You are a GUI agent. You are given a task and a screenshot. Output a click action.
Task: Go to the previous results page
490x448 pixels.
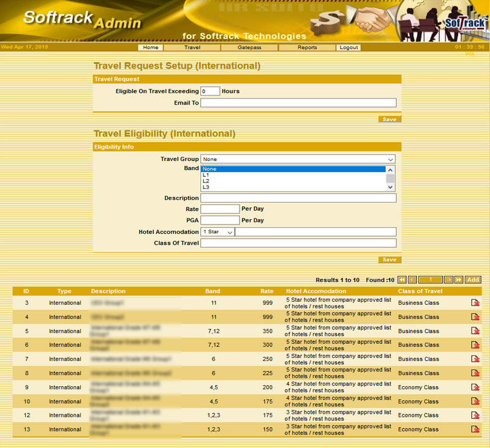coord(413,280)
